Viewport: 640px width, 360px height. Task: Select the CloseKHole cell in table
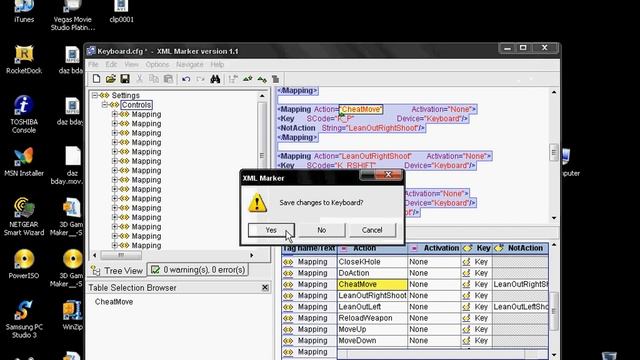click(372, 262)
